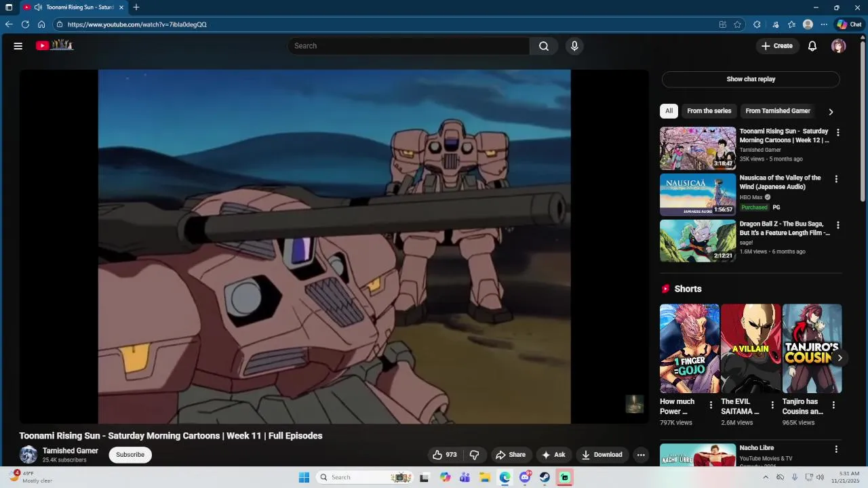The image size is (868, 488).
Task: Refresh the page in the browser
Action: [25, 24]
